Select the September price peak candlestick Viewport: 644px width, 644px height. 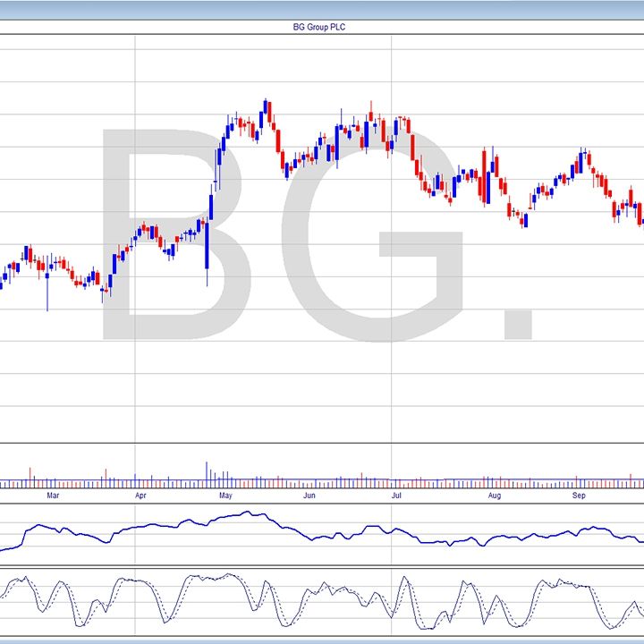pos(581,161)
